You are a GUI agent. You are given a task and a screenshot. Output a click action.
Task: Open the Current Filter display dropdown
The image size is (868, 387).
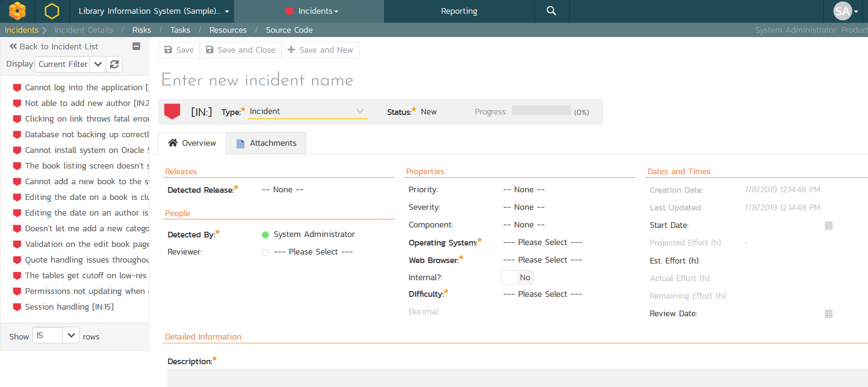[x=98, y=64]
